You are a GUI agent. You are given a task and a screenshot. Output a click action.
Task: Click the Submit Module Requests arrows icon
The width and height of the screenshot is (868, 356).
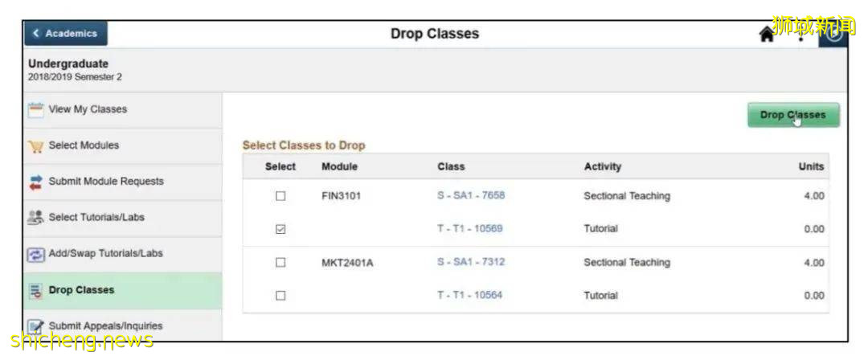click(35, 182)
